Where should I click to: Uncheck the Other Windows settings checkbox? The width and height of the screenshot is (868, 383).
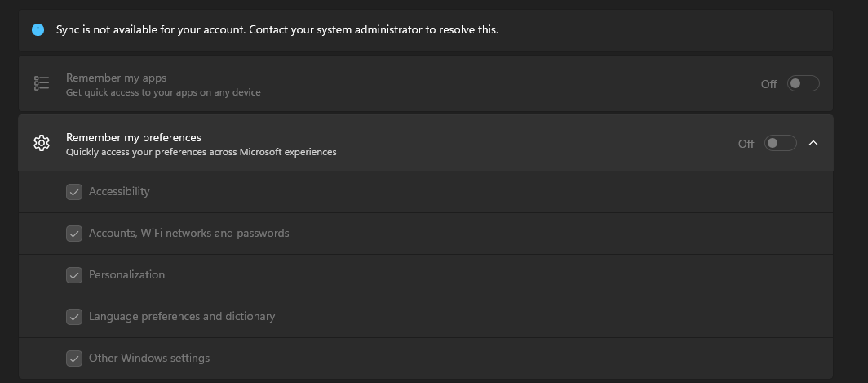point(74,359)
